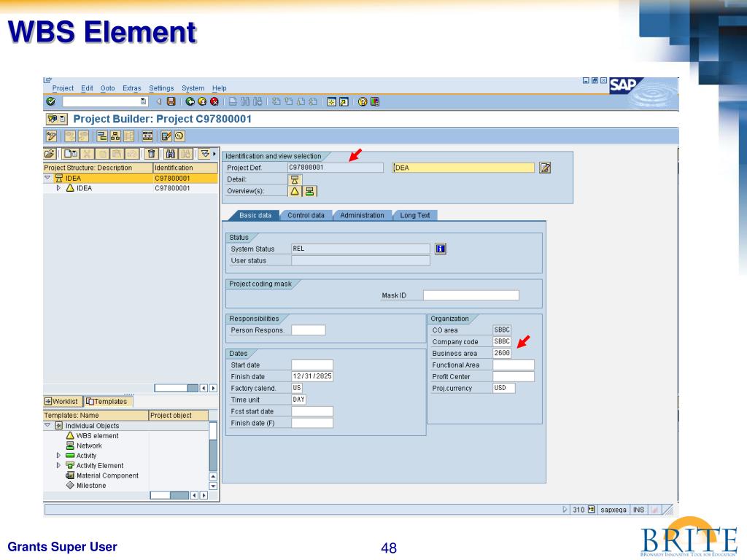Select the Basic data tab

click(x=255, y=215)
